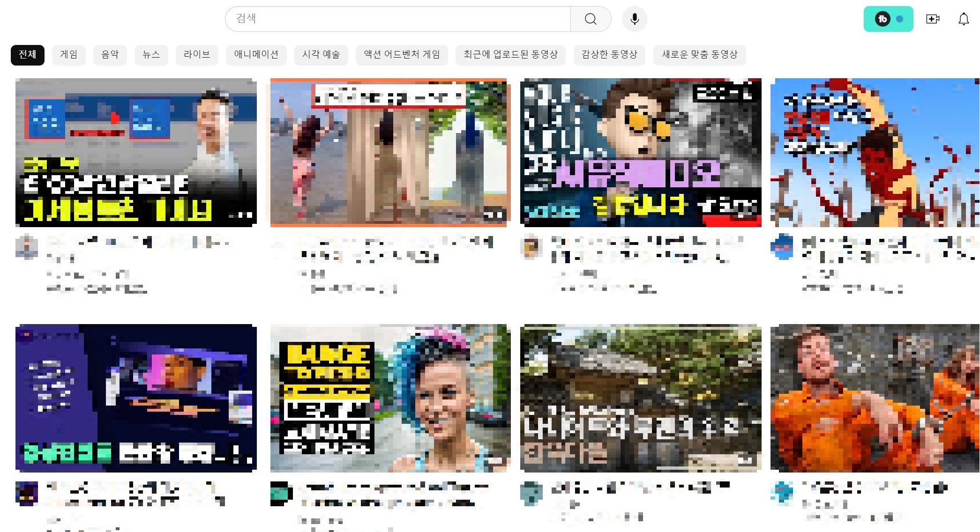This screenshot has height=532, width=980.
Task: Open notifications with the bell icon
Action: point(963,19)
